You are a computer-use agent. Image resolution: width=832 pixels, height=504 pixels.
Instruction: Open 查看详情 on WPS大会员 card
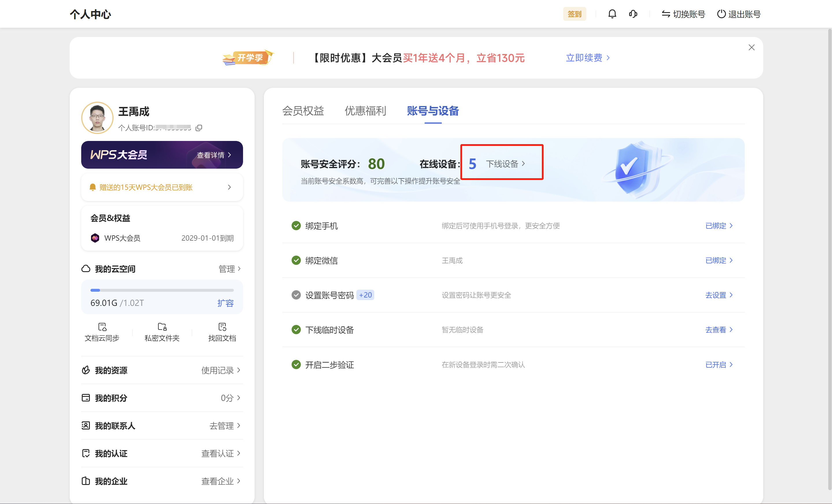(214, 155)
